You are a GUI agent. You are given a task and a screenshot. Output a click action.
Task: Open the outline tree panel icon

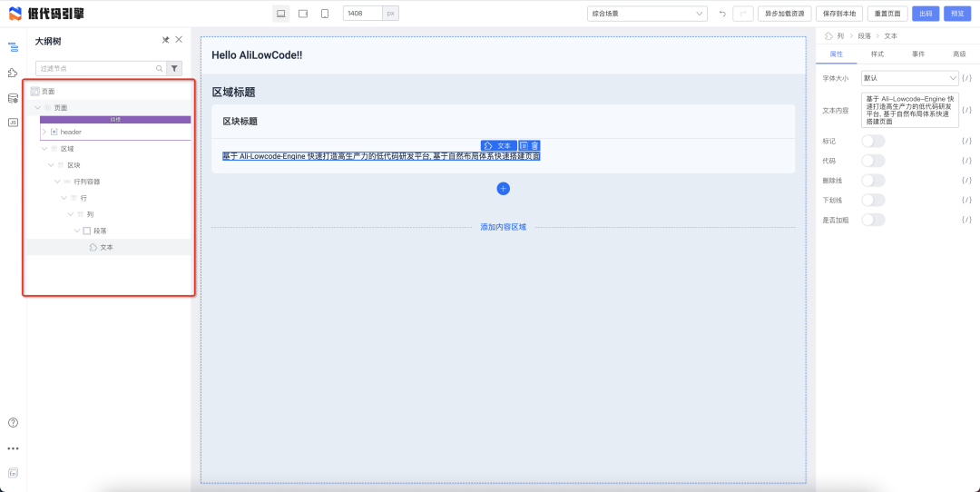tap(13, 47)
